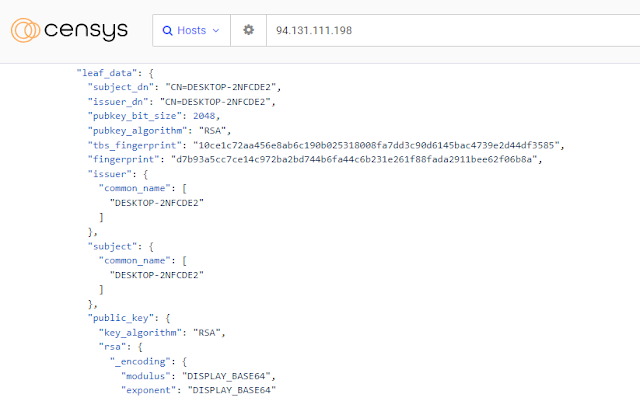
Task: Click the issuer common_name value DESKTOP-2NFCDE2
Action: [157, 203]
